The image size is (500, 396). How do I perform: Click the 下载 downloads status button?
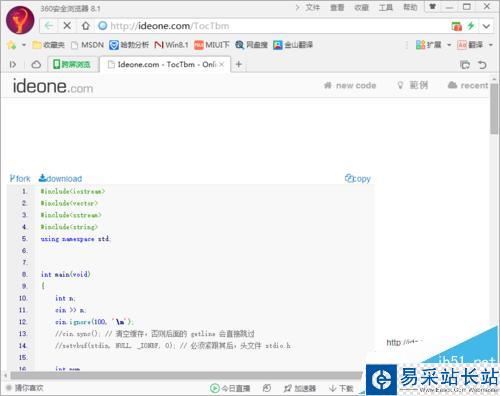point(341,388)
